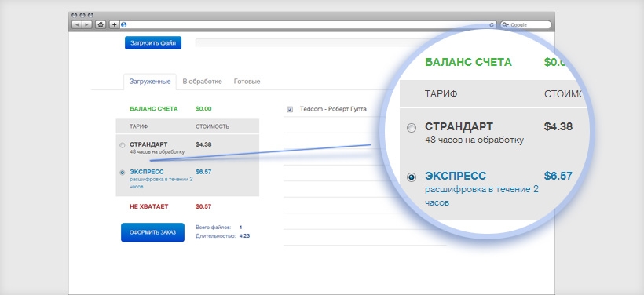Open the Готовые tab
The height and width of the screenshot is (295, 644).
(x=247, y=82)
